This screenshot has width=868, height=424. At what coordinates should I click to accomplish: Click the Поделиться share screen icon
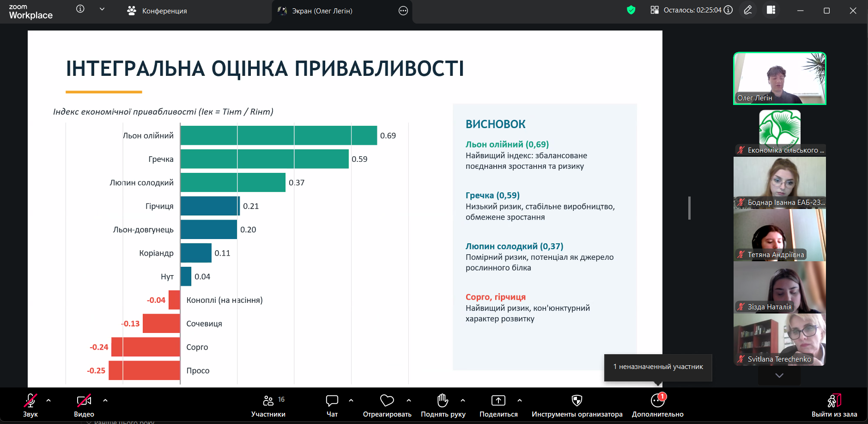tap(498, 400)
